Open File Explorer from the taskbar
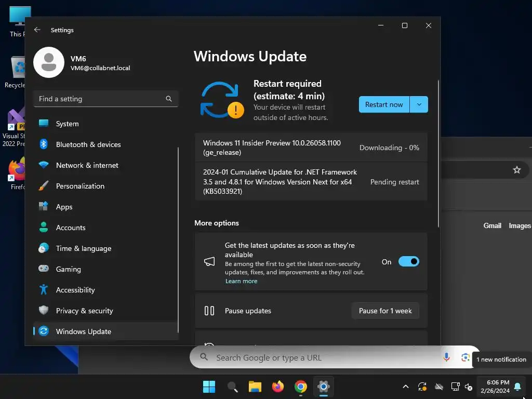Screen dimensions: 532x399 pos(255,387)
